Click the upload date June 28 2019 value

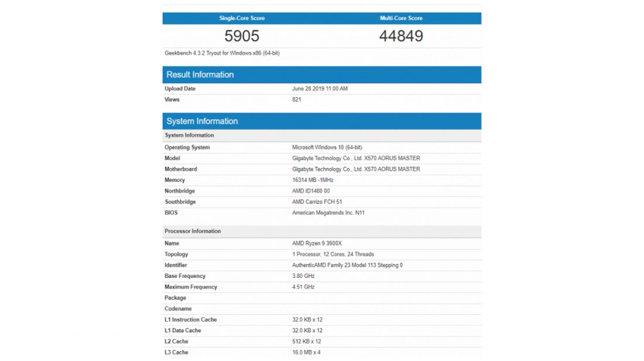[320, 89]
